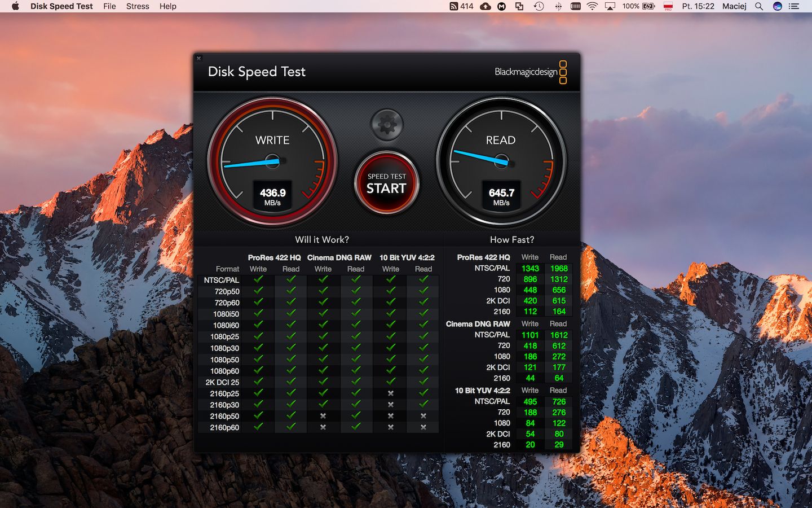812x508 pixels.
Task: Open the Stress menu
Action: [x=138, y=6]
